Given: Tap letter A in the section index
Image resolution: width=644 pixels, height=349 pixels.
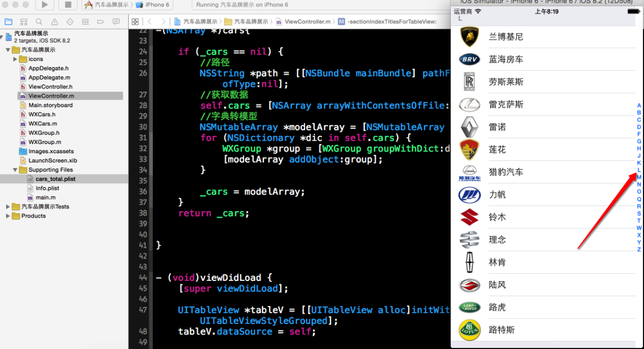Looking at the screenshot, I should click(x=639, y=106).
